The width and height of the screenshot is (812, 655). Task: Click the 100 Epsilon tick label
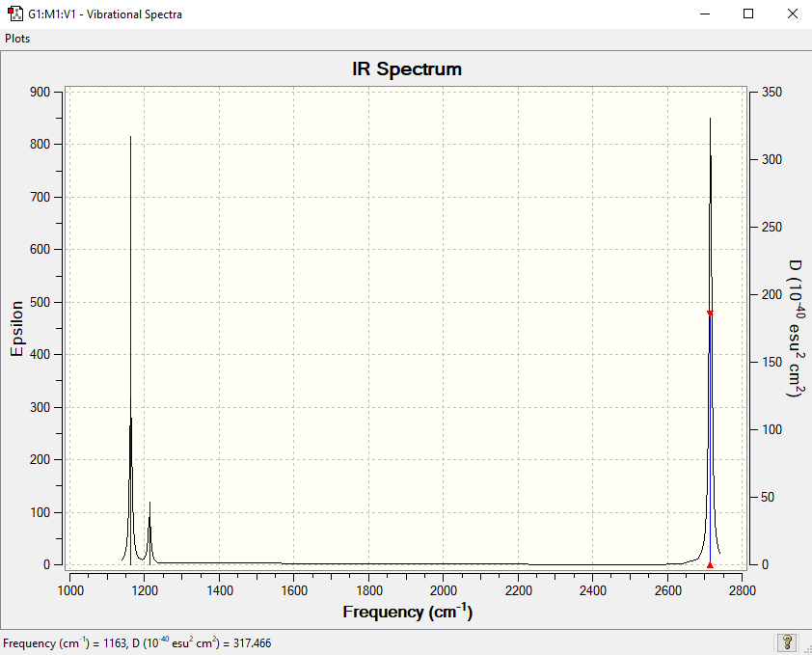coord(41,512)
